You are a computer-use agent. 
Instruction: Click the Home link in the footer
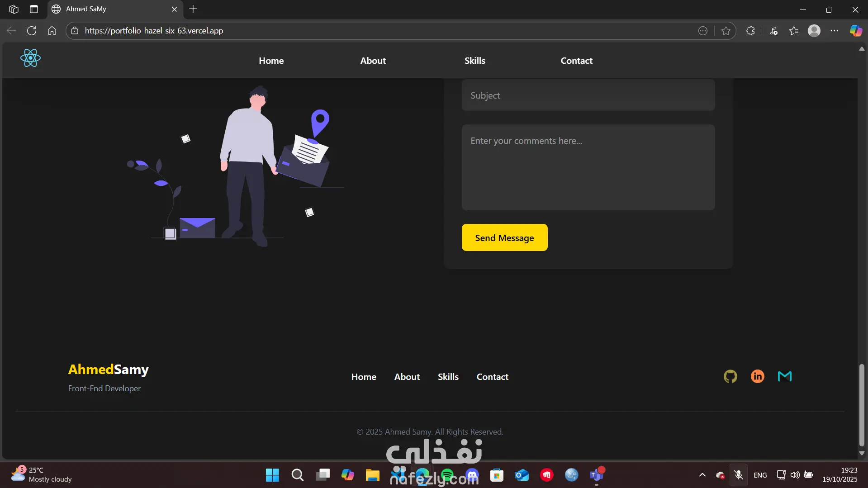(x=364, y=377)
